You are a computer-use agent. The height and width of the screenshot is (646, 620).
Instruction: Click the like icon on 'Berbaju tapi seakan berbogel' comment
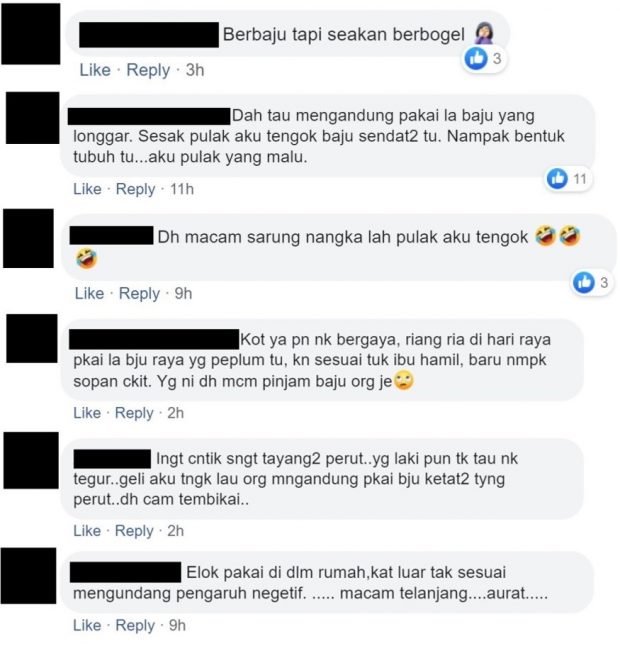(x=476, y=59)
